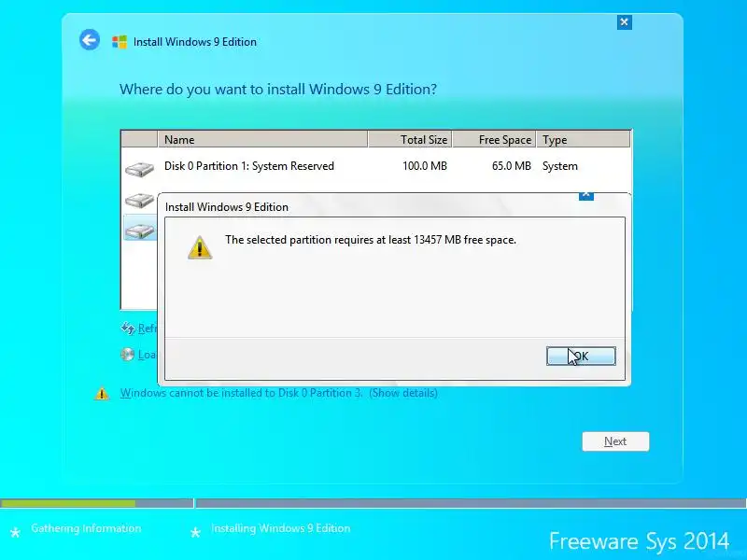Confirm the free space warning with OK
747x560 pixels.
(x=581, y=357)
